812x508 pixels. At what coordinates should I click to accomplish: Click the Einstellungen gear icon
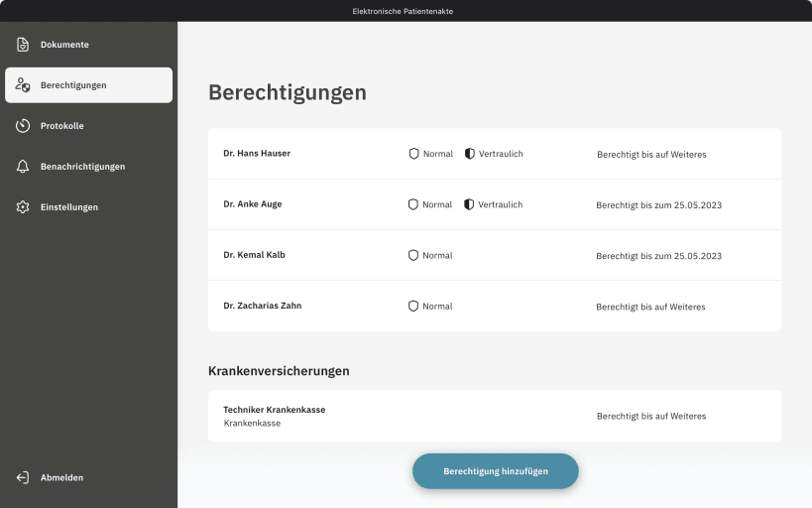pos(22,206)
